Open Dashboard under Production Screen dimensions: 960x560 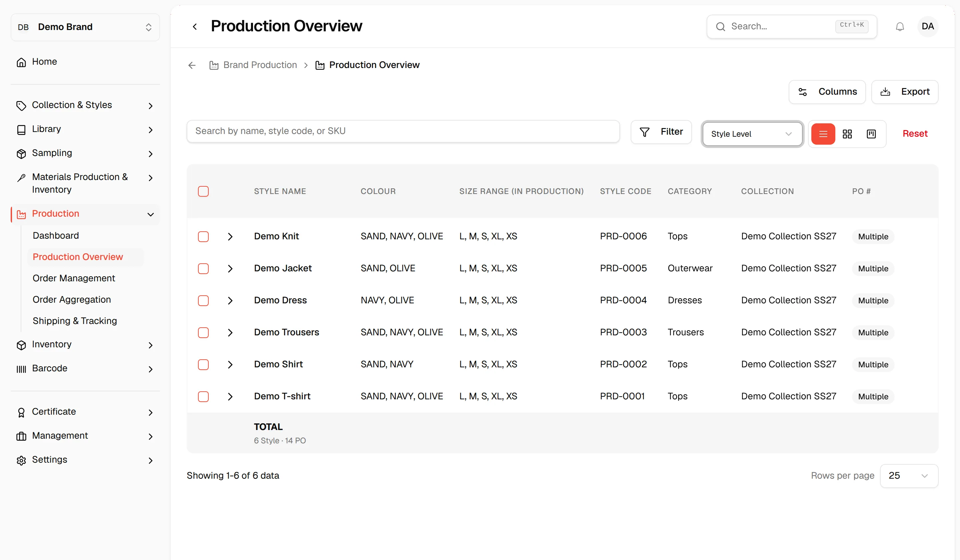[56, 235]
